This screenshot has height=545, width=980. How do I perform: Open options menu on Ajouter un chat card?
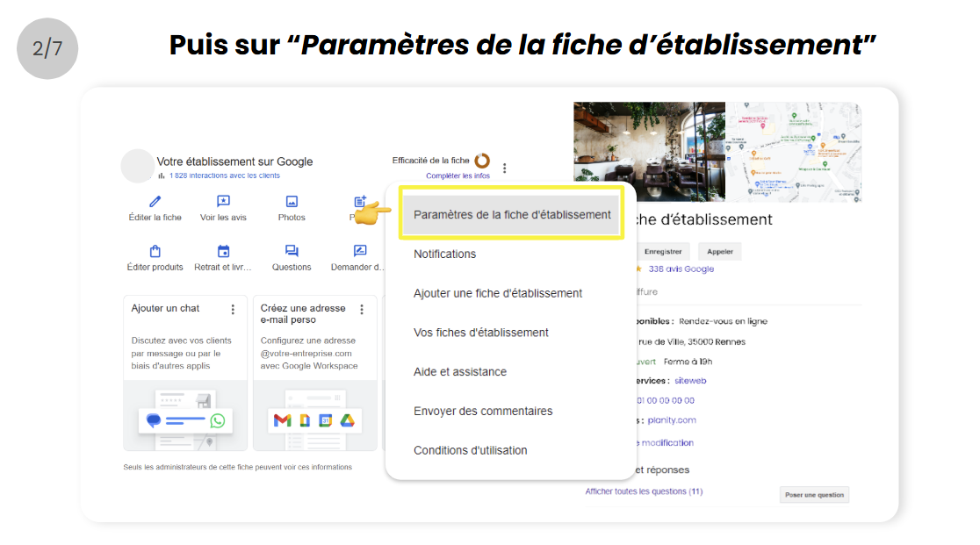pyautogui.click(x=233, y=309)
